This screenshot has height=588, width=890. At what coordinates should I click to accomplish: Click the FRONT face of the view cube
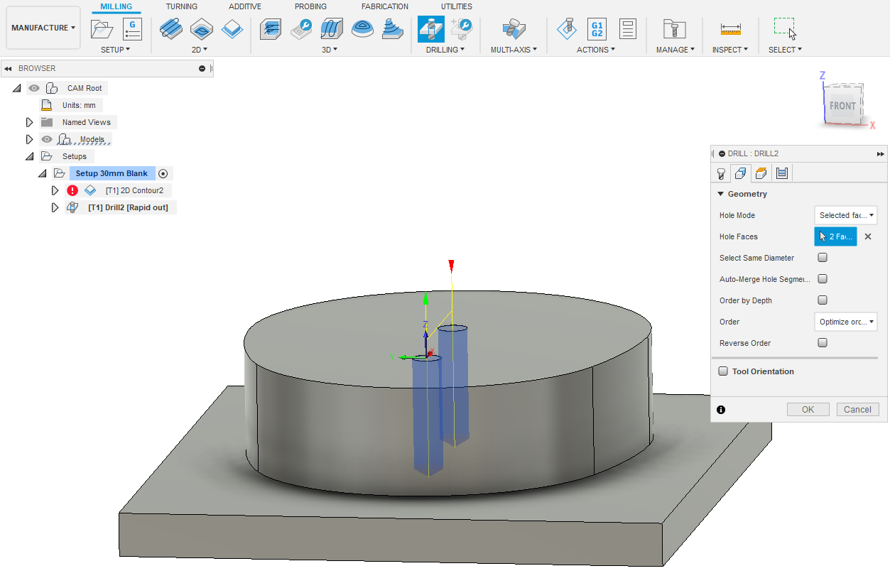click(x=842, y=106)
